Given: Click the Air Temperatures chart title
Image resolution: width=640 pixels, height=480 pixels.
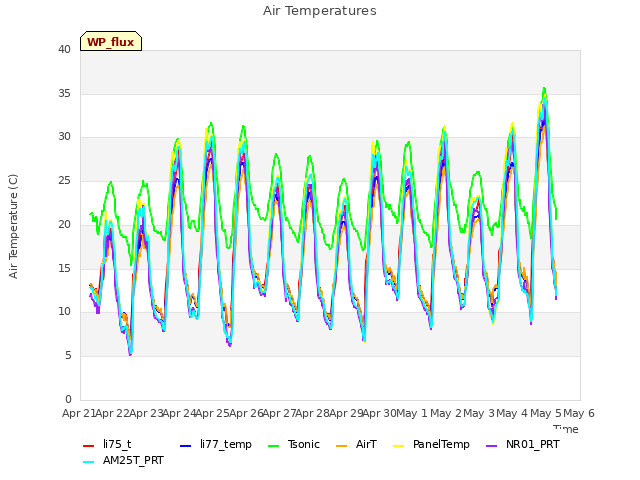Looking at the screenshot, I should pos(320,11).
